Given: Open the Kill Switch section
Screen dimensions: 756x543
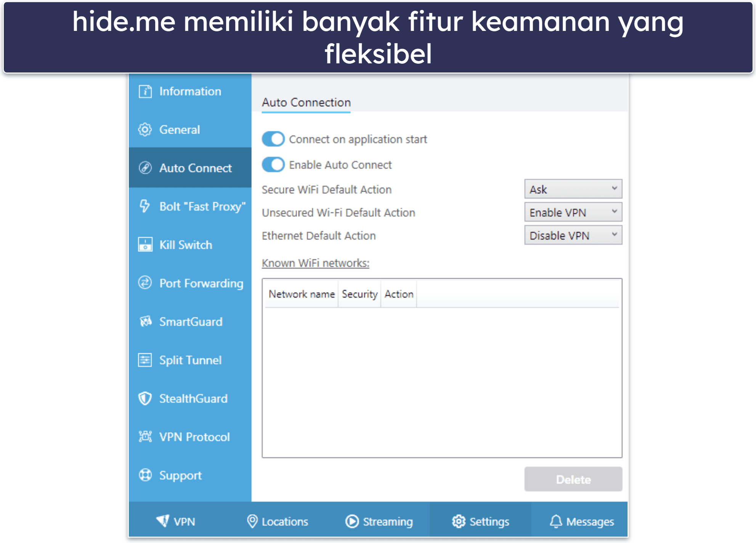Looking at the screenshot, I should [190, 245].
